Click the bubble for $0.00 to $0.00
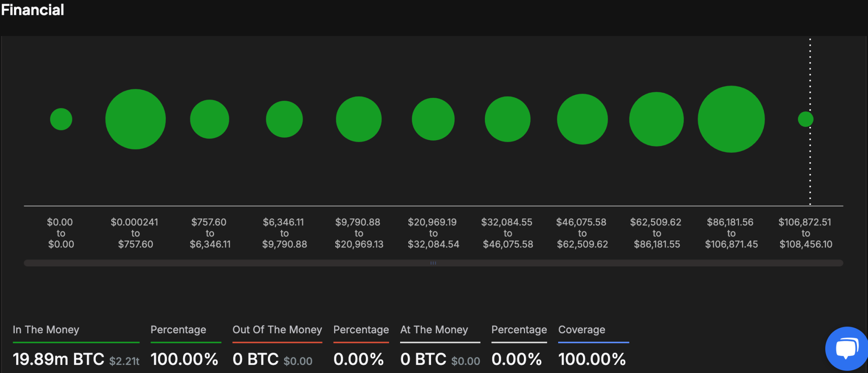 pyautogui.click(x=61, y=119)
